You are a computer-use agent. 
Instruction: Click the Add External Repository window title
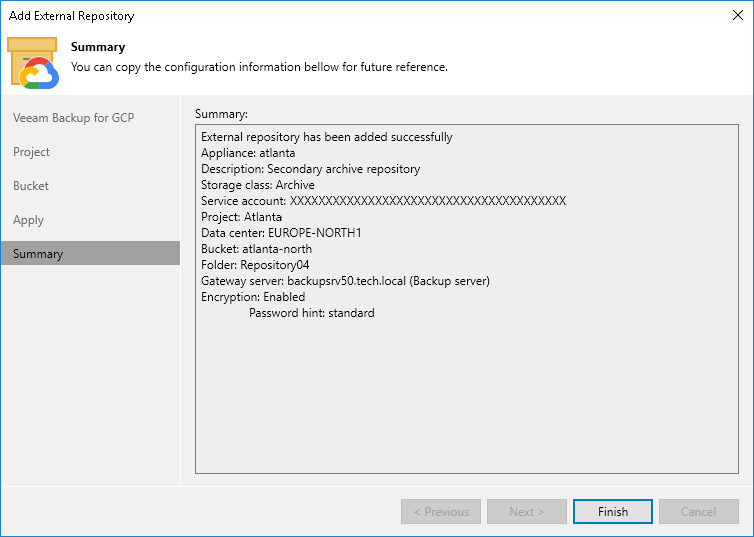(x=71, y=16)
